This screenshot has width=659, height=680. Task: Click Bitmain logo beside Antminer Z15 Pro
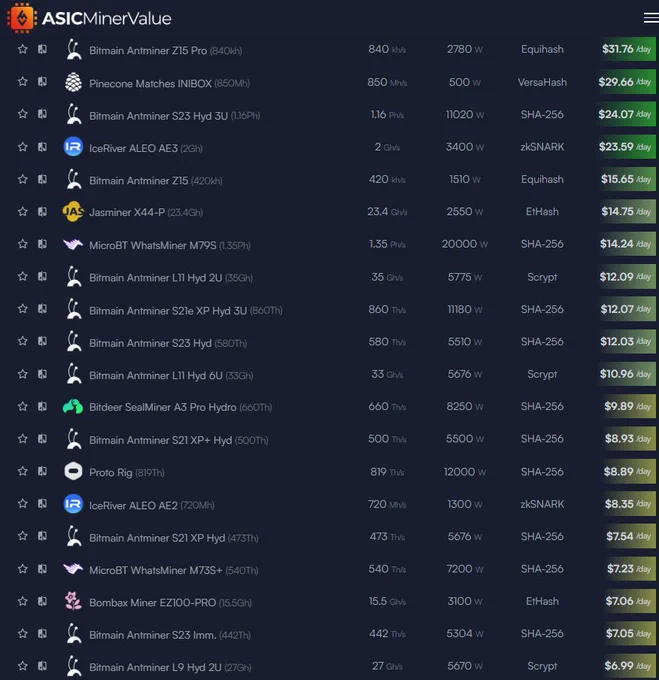(x=74, y=49)
